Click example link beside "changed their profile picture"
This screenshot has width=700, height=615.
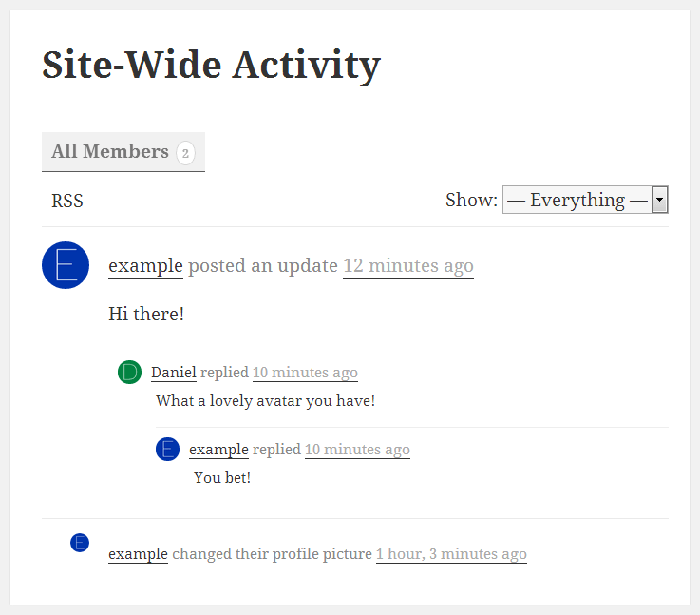pyautogui.click(x=138, y=554)
